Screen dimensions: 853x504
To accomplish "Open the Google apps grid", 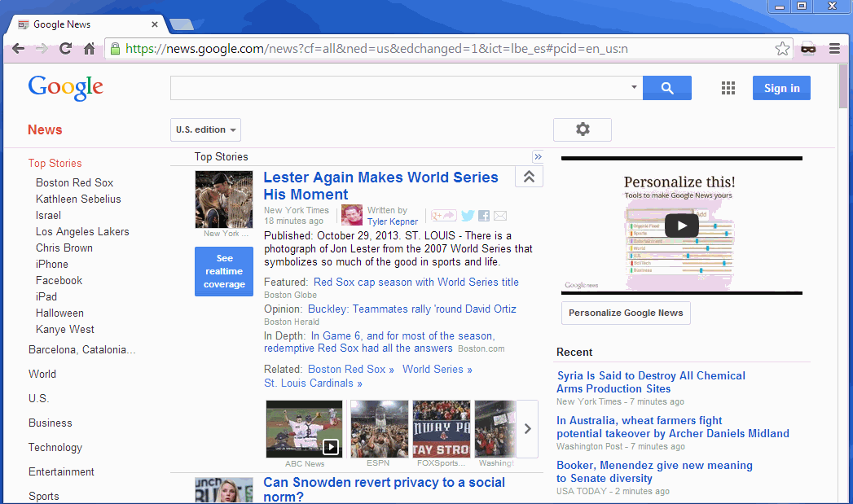I will [728, 88].
